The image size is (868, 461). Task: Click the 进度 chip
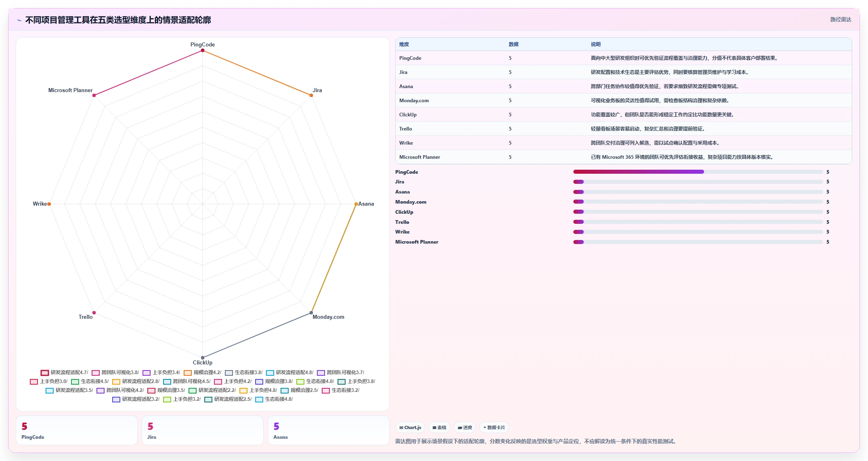(465, 427)
